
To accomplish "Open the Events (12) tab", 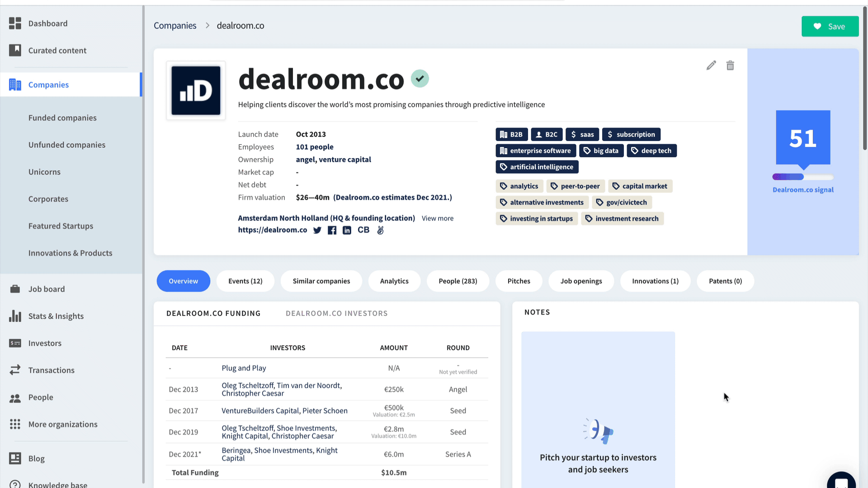I will pyautogui.click(x=245, y=281).
